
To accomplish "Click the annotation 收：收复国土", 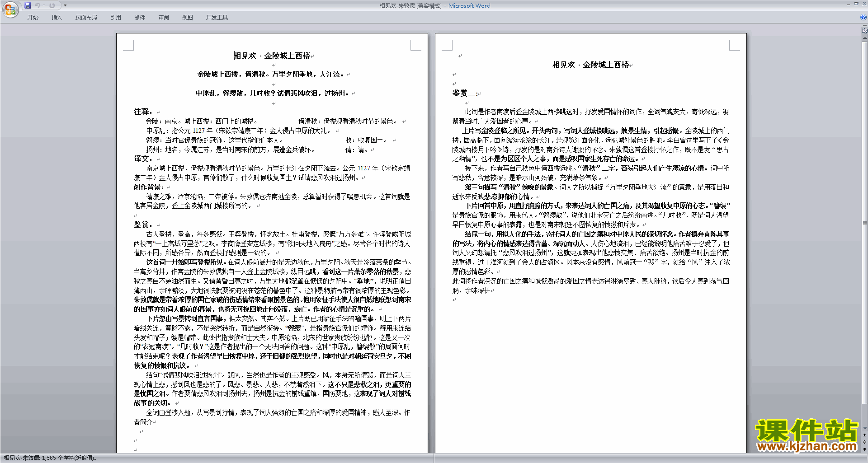I will click(x=366, y=140).
